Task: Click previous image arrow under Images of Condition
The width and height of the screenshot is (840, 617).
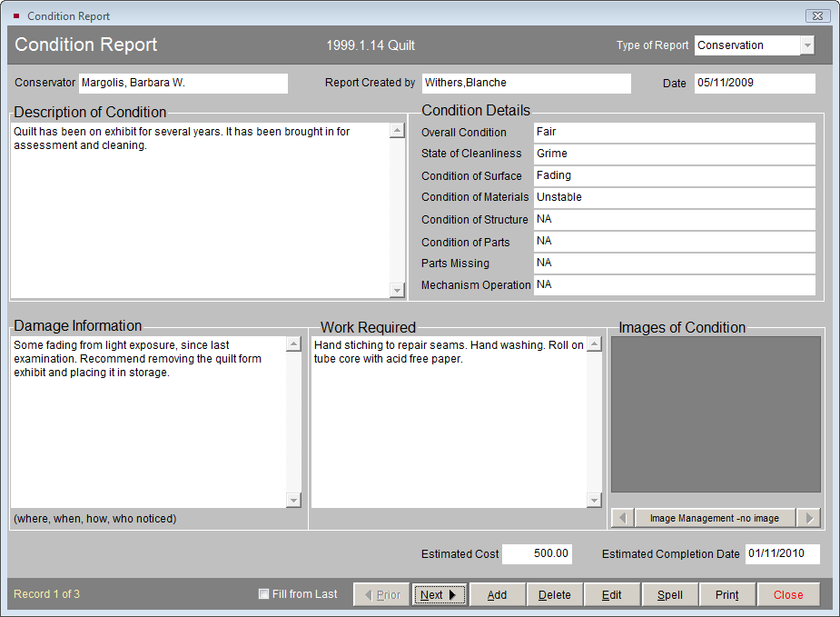Action: click(622, 517)
